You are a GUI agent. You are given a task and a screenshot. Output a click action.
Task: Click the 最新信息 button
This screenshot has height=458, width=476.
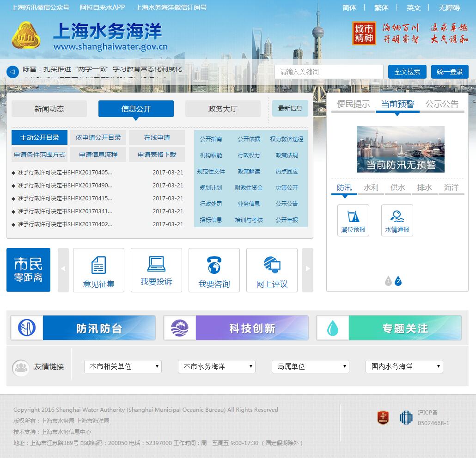click(x=290, y=108)
